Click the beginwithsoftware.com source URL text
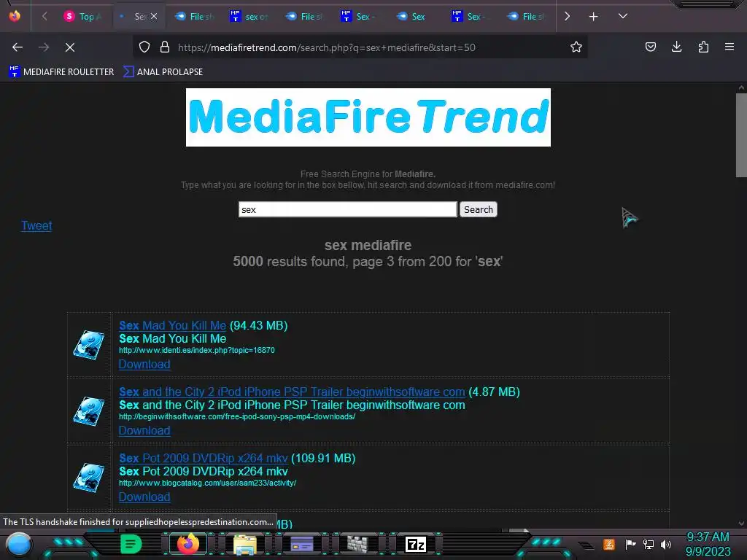The height and width of the screenshot is (560, 747). (237, 416)
